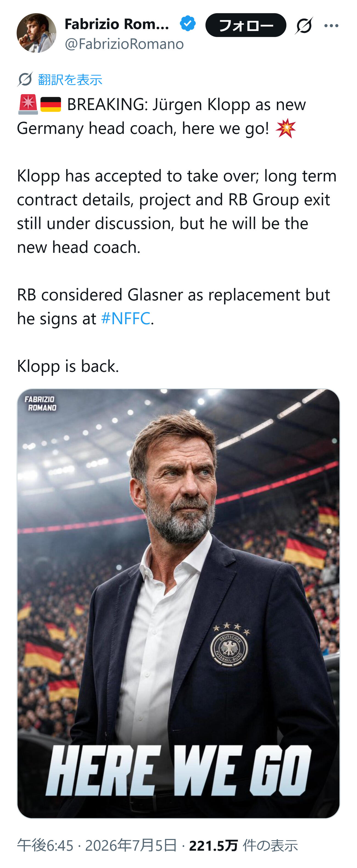Select the Fabrizio Rom... display name
The width and height of the screenshot is (357, 868).
(x=117, y=24)
